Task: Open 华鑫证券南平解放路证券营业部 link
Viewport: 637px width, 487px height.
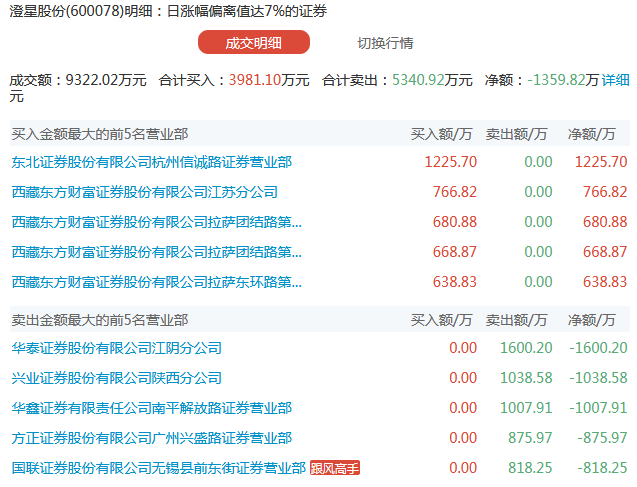Action: (x=151, y=408)
